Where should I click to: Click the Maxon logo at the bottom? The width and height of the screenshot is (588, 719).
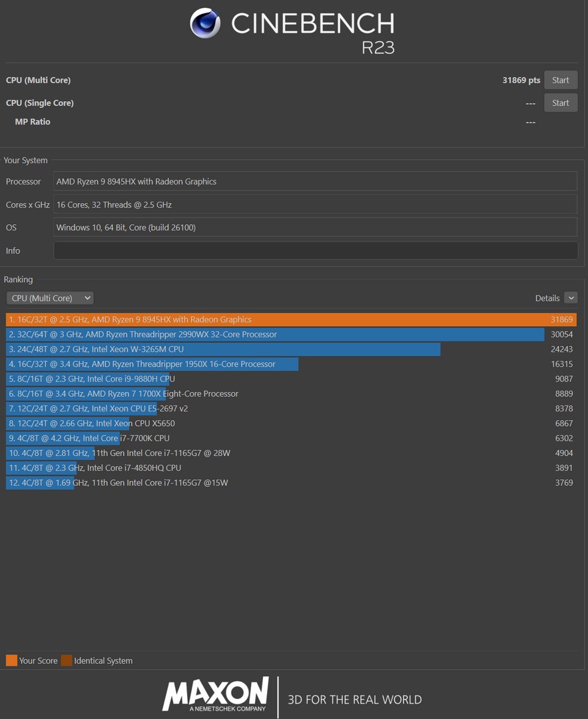click(x=216, y=694)
